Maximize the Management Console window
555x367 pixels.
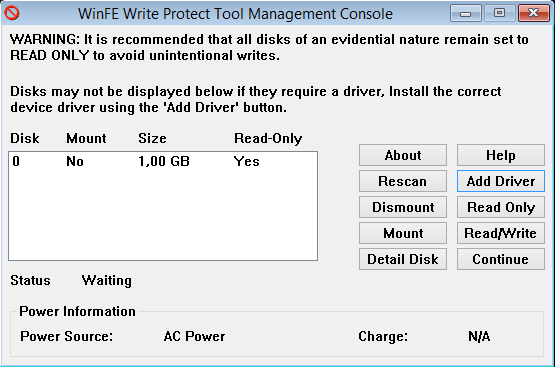click(499, 13)
